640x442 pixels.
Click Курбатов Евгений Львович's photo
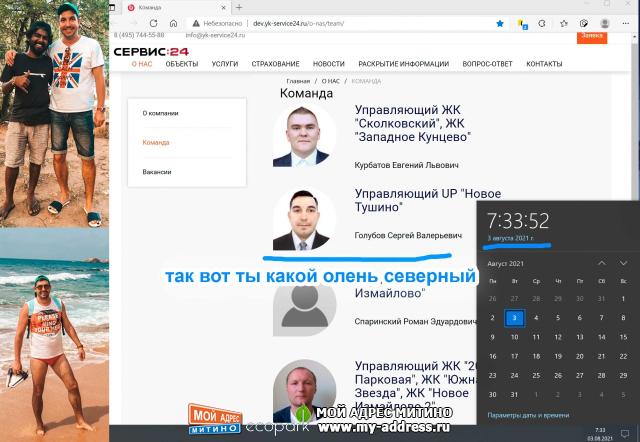[x=303, y=135]
